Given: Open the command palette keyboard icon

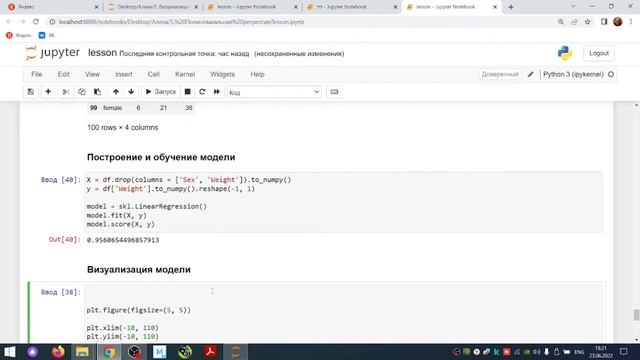Looking at the screenshot, I should pos(334,92).
